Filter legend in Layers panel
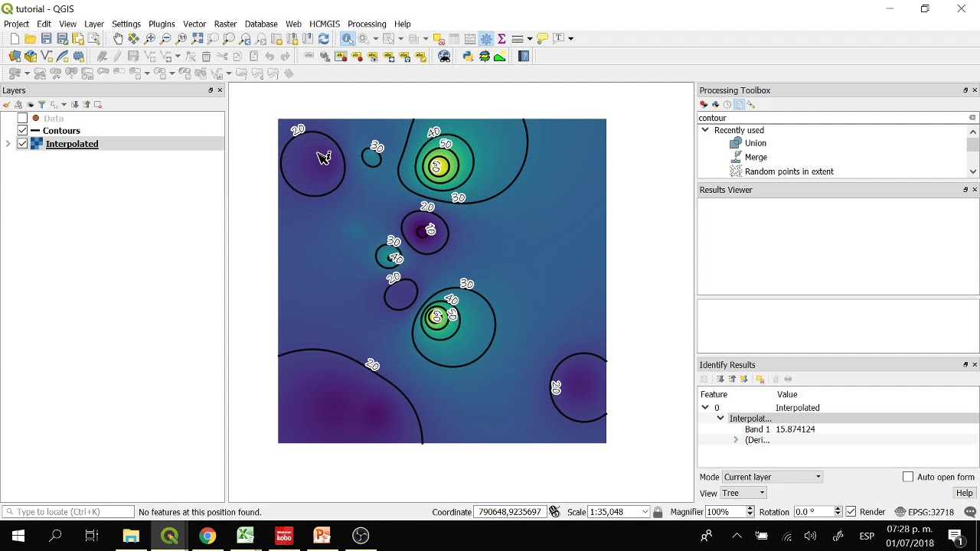The height and width of the screenshot is (551, 980). pyautogui.click(x=41, y=104)
